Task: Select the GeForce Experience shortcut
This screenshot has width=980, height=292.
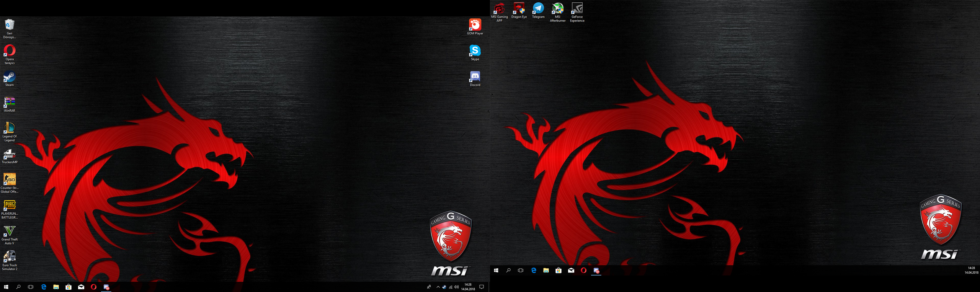Action: point(577,12)
